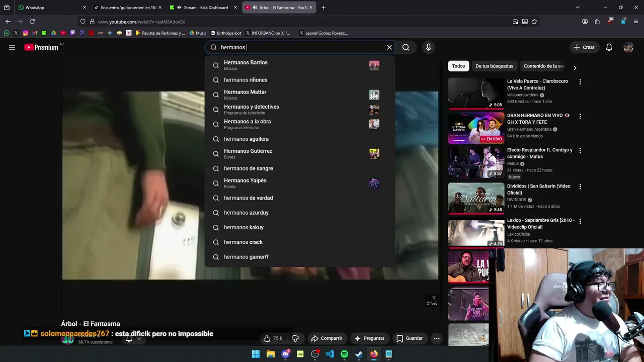Choose suggestion 'Hermanos y detectives'

(x=299, y=109)
